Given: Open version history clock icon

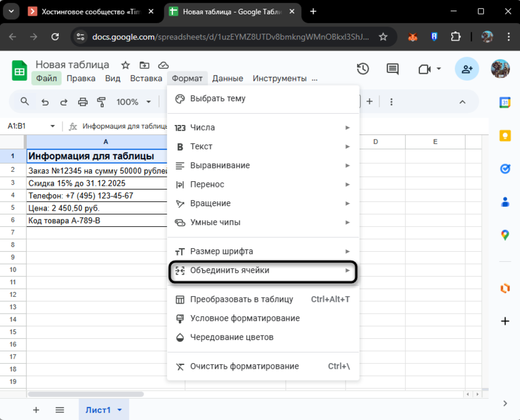Looking at the screenshot, I should coord(362,69).
